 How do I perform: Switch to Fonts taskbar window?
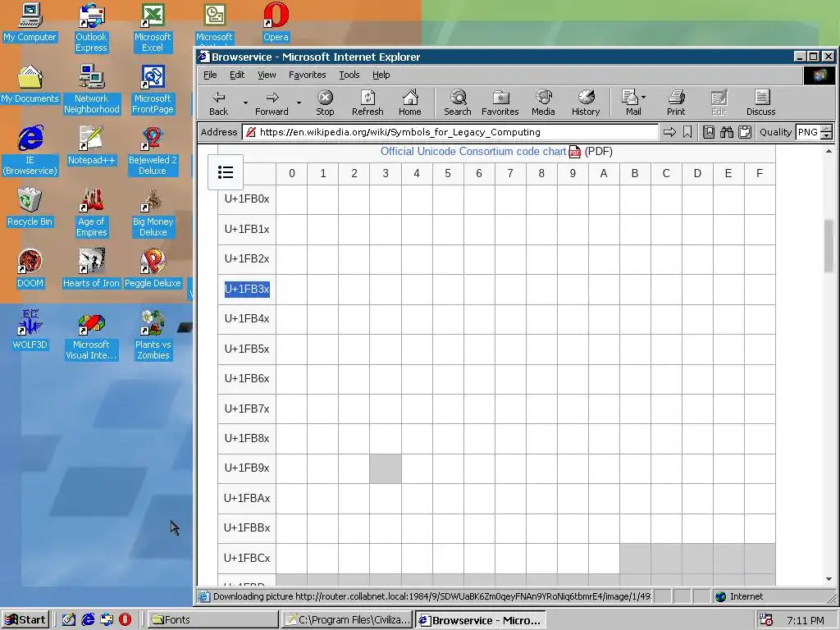[212, 620]
